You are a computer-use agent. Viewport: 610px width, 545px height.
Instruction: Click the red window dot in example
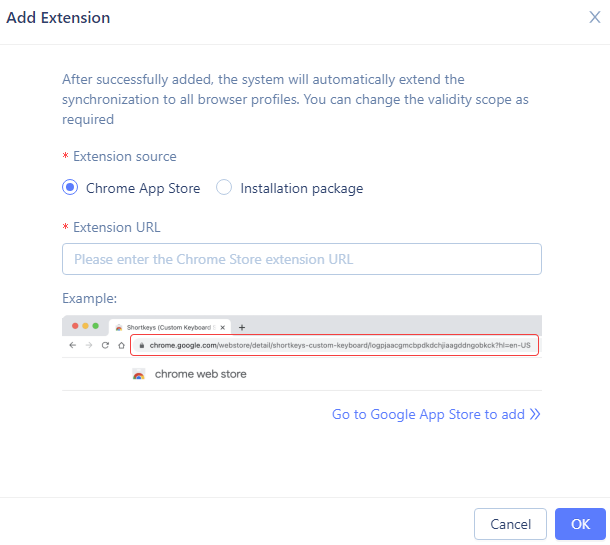tap(75, 326)
